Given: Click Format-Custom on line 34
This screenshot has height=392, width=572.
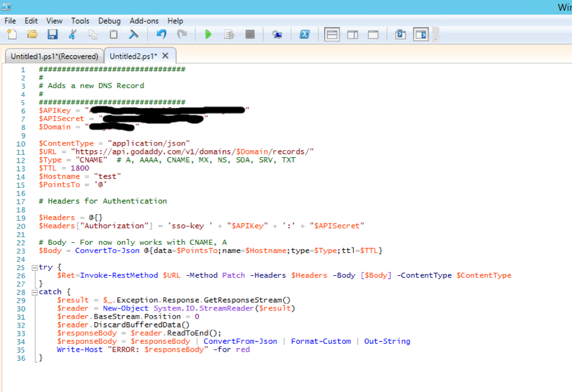Looking at the screenshot, I should pyautogui.click(x=321, y=342).
